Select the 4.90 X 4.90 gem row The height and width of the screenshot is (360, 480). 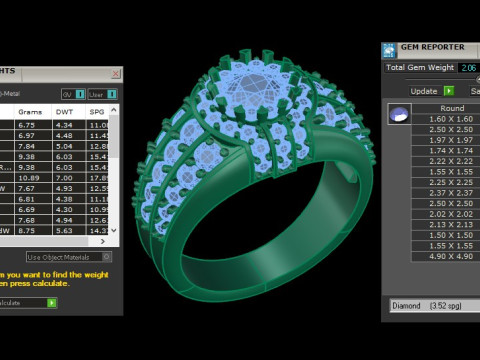pos(446,256)
